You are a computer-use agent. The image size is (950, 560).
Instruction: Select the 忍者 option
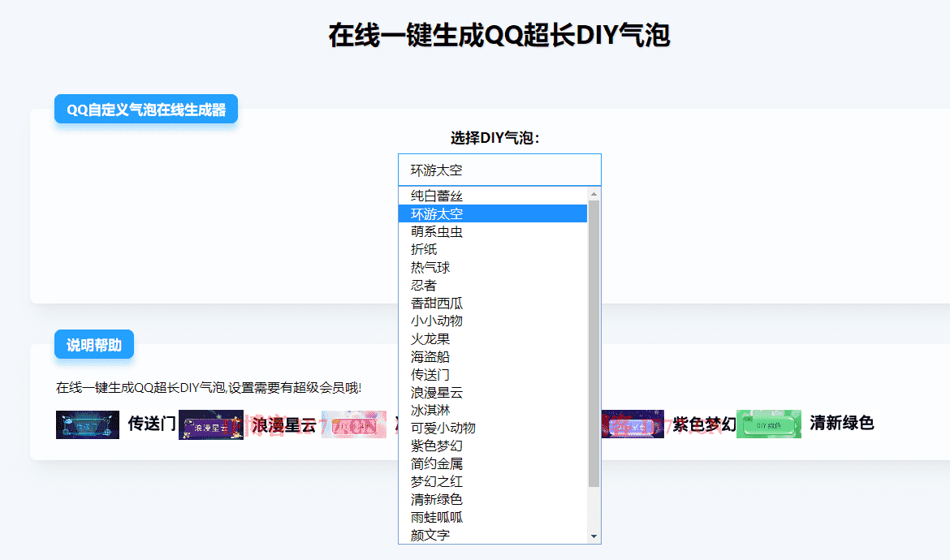[493, 285]
